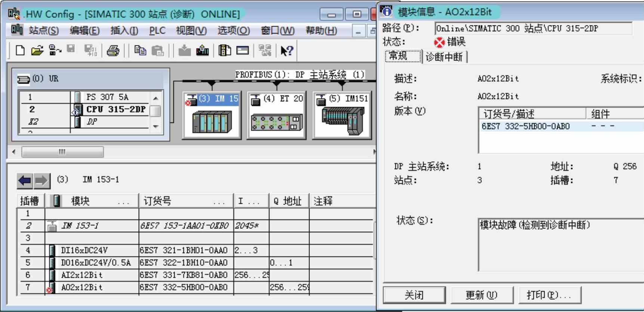644x312 pixels.
Task: Click the Copy toolbar icon
Action: point(140,50)
